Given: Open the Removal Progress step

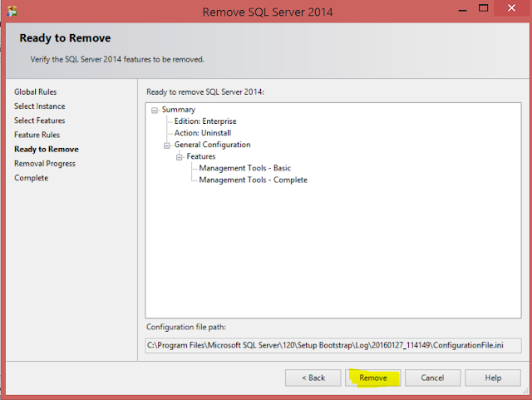Looking at the screenshot, I should pyautogui.click(x=45, y=163).
